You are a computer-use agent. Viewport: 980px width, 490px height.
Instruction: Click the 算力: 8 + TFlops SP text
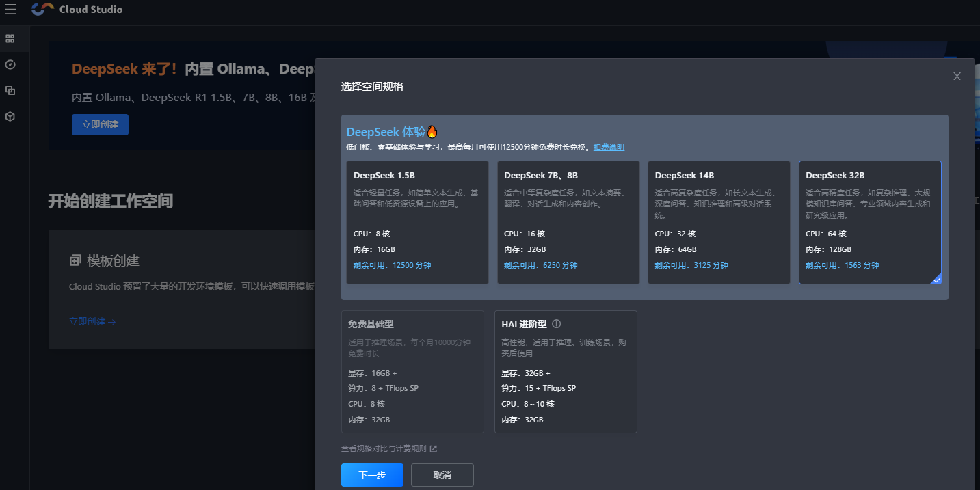point(383,388)
